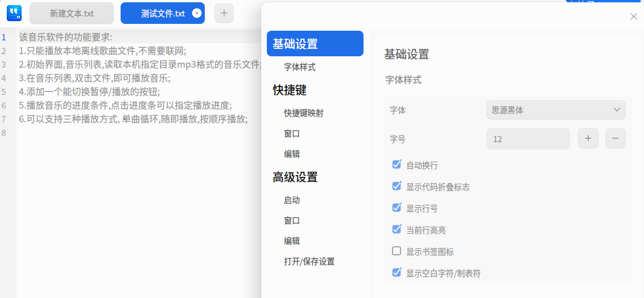Click line number 1 in the gutter
Image resolution: width=644 pixels, height=298 pixels.
[3, 38]
